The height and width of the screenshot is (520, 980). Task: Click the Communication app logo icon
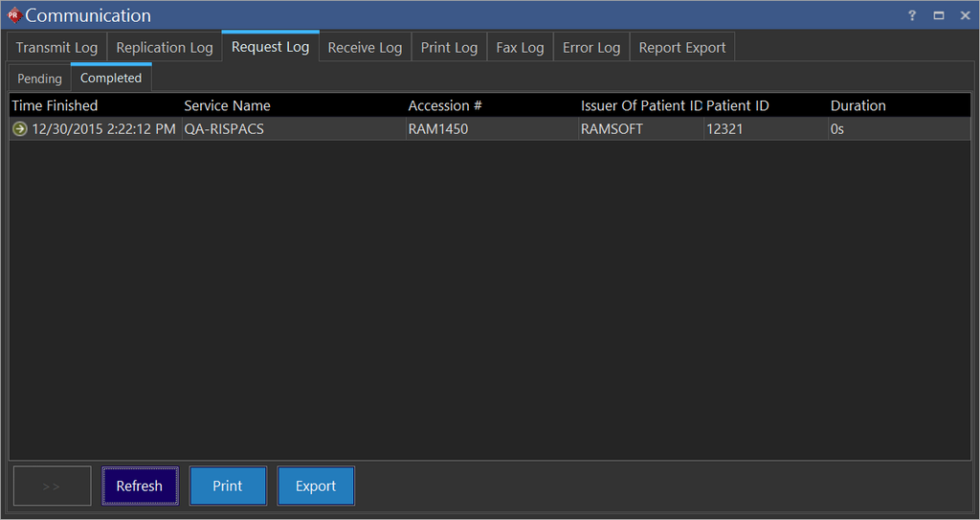(13, 15)
